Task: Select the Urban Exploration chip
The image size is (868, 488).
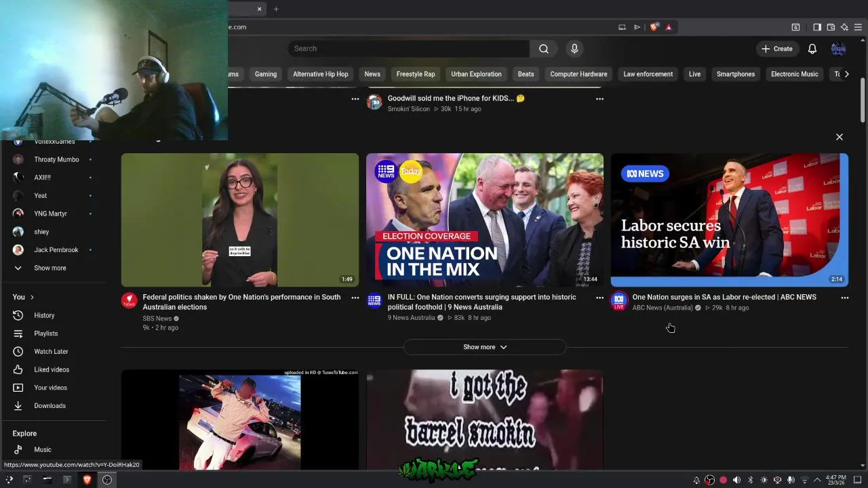Action: (x=476, y=74)
